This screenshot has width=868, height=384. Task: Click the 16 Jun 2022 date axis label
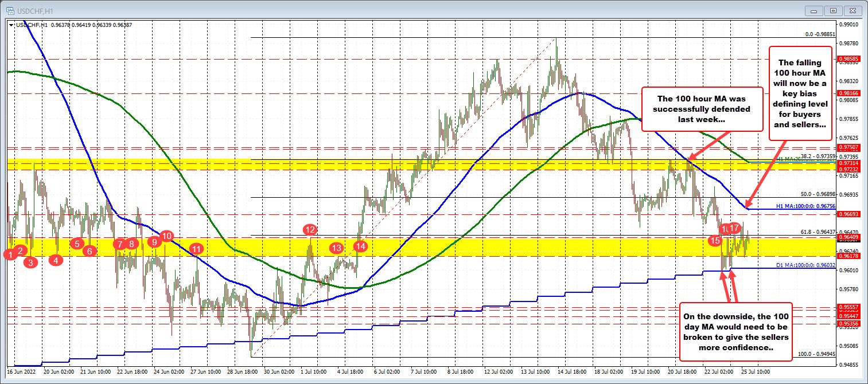pos(21,371)
